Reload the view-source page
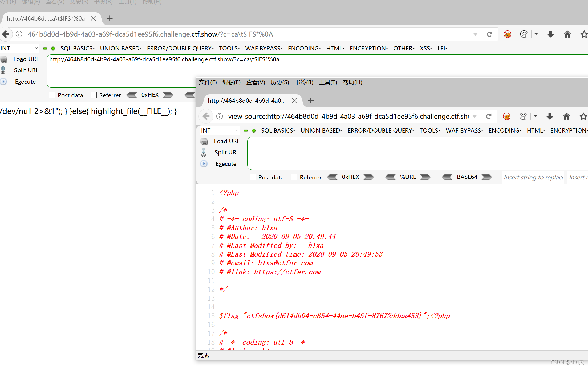 tap(489, 116)
